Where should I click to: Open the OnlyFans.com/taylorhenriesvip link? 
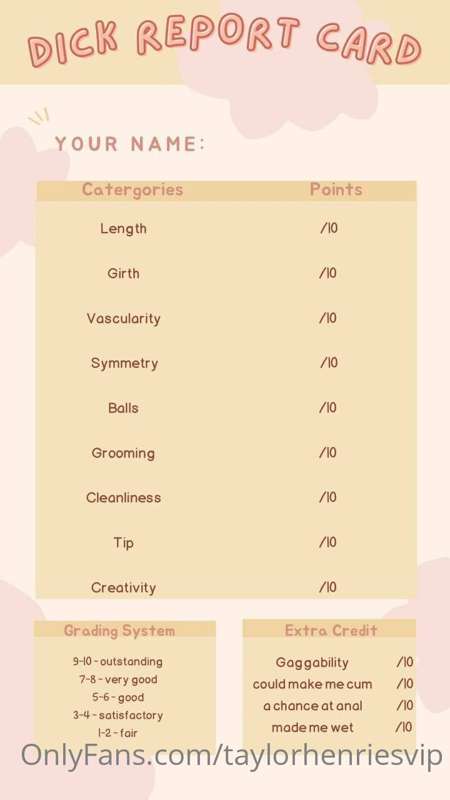pos(232,754)
